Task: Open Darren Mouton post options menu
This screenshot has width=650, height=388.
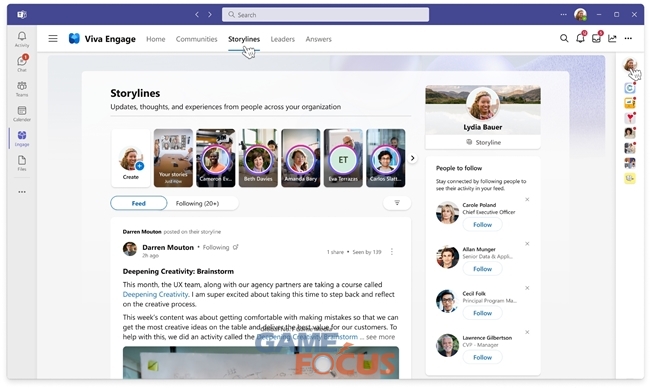Action: point(392,252)
